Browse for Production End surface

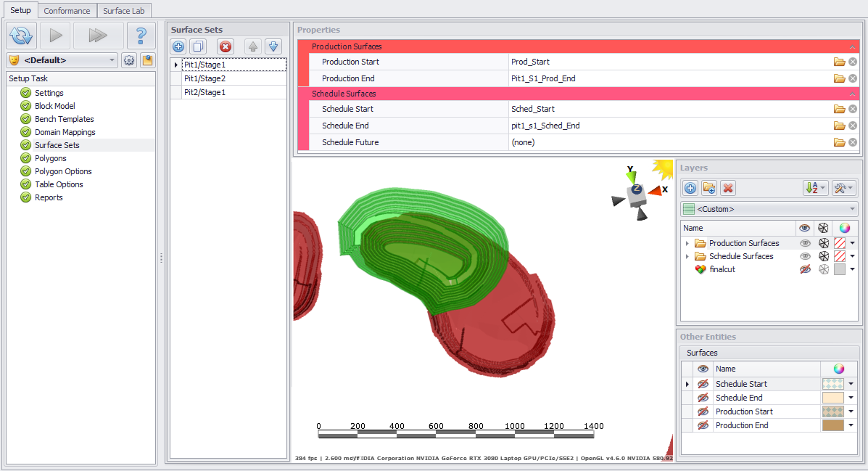839,78
